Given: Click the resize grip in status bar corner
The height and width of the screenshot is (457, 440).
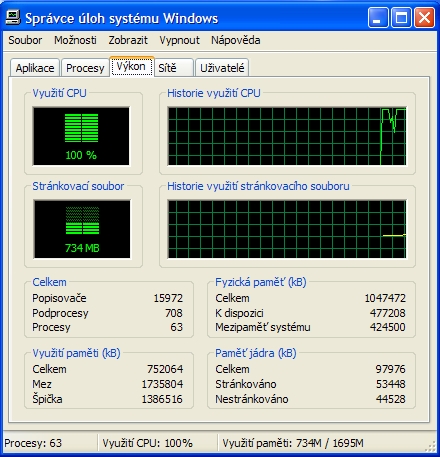Looking at the screenshot, I should [431, 446].
